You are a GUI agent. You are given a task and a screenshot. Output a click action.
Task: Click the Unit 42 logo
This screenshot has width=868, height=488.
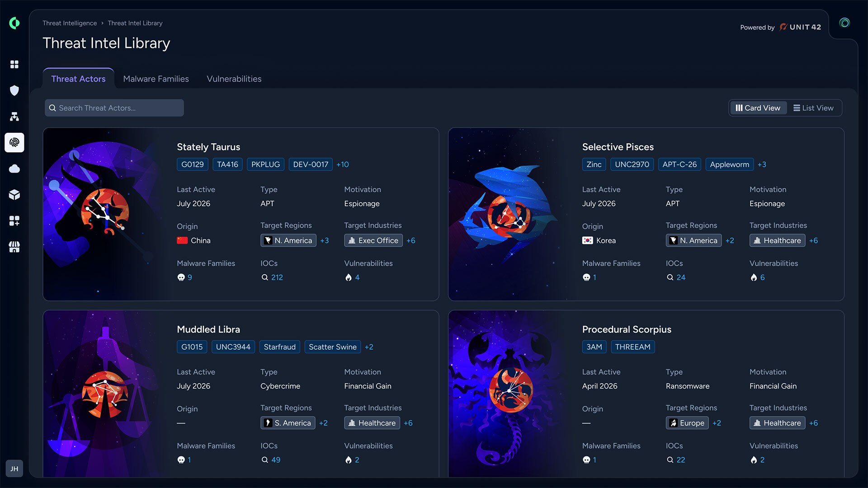pyautogui.click(x=800, y=27)
